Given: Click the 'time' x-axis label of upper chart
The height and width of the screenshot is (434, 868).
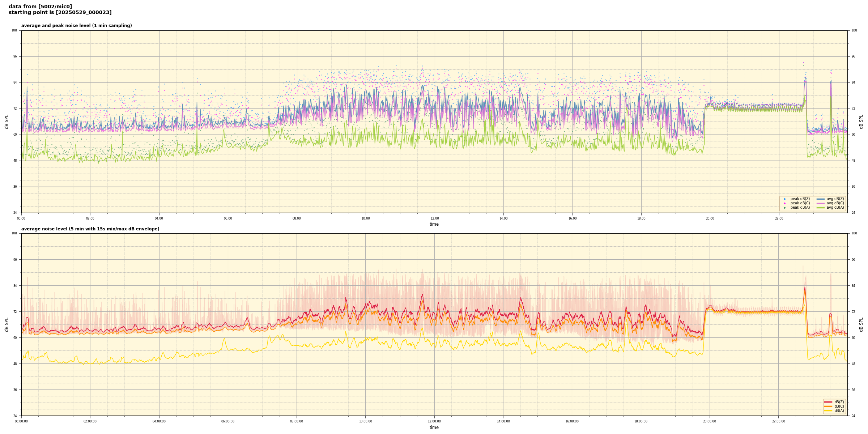Looking at the screenshot, I should (x=434, y=224).
